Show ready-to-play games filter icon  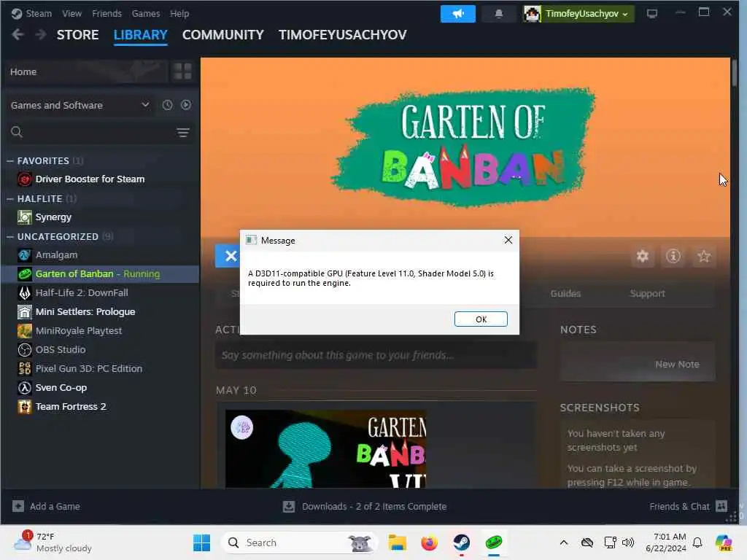(x=186, y=105)
